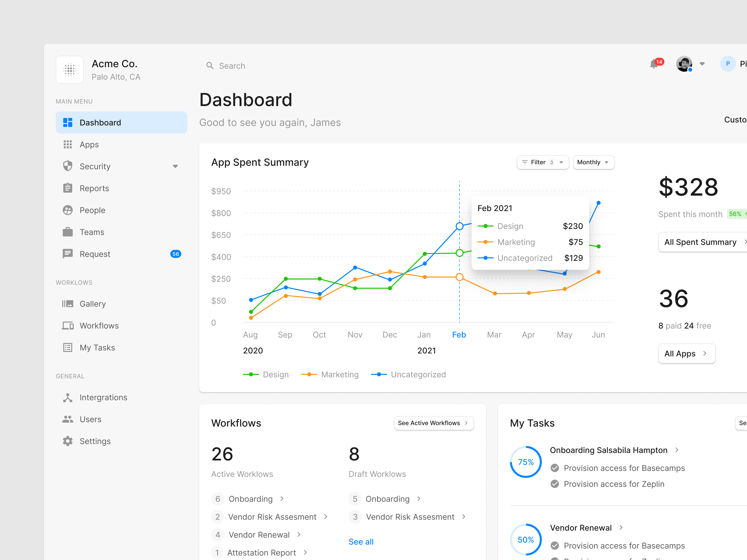Open the Filter dropdown
The height and width of the screenshot is (560, 747).
(x=543, y=162)
